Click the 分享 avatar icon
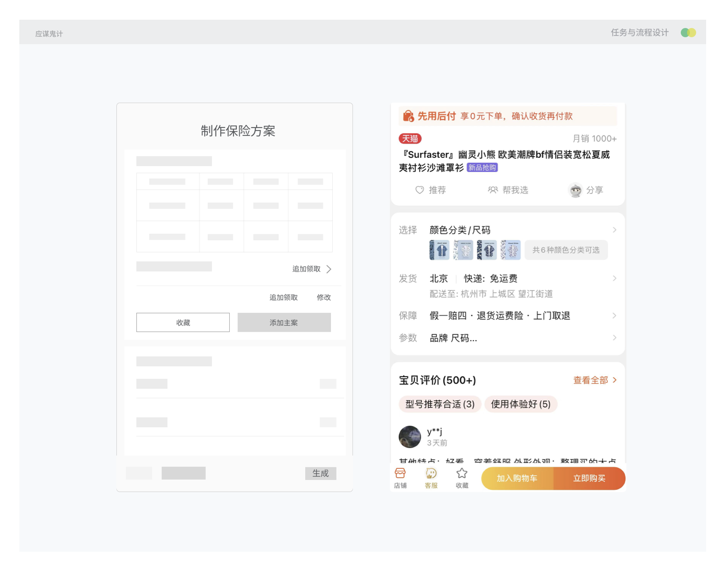 coord(575,190)
